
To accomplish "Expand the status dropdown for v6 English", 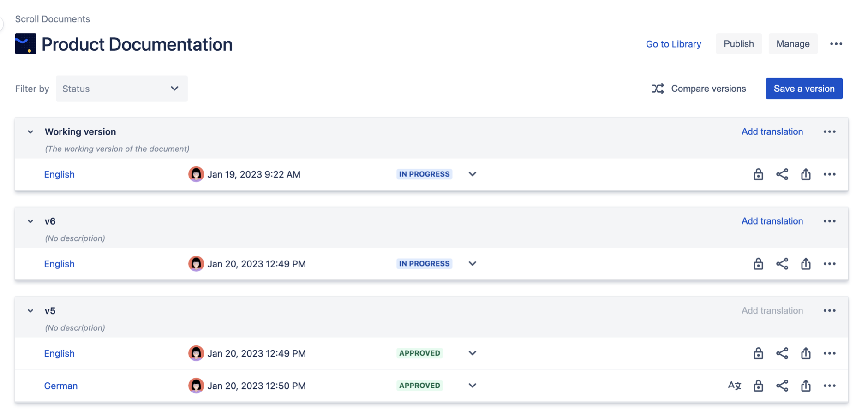I will (x=472, y=263).
